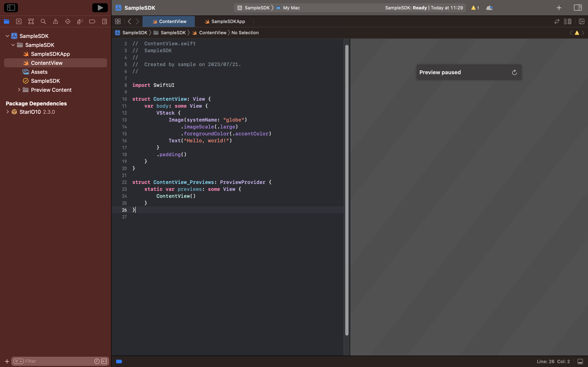Open the Issue navigator warning icon
The width and height of the screenshot is (588, 367).
[x=55, y=22]
